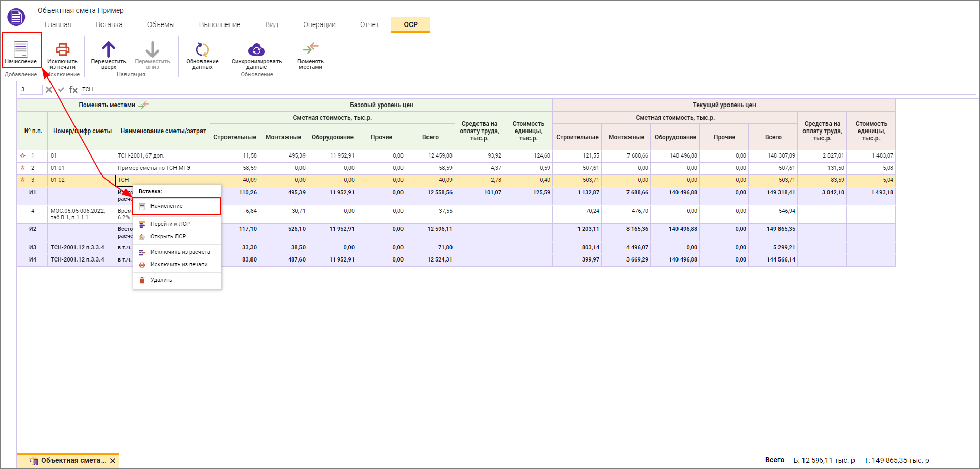
Task: Click the star marker on row 3
Action: pos(22,180)
